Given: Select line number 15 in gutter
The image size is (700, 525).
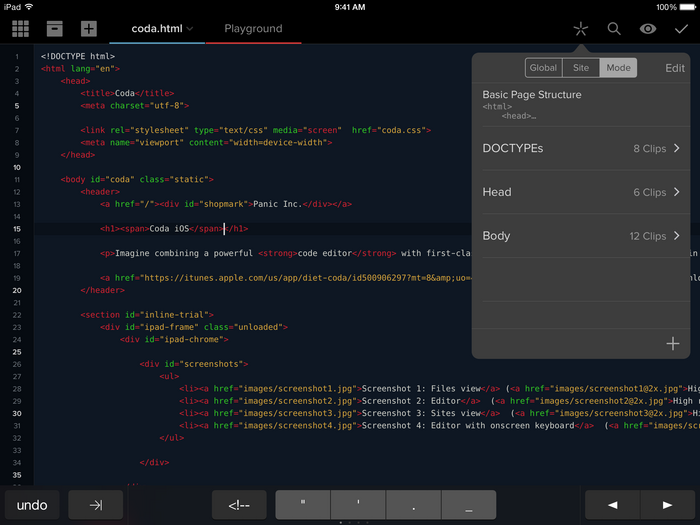Looking at the screenshot, I should tap(17, 229).
